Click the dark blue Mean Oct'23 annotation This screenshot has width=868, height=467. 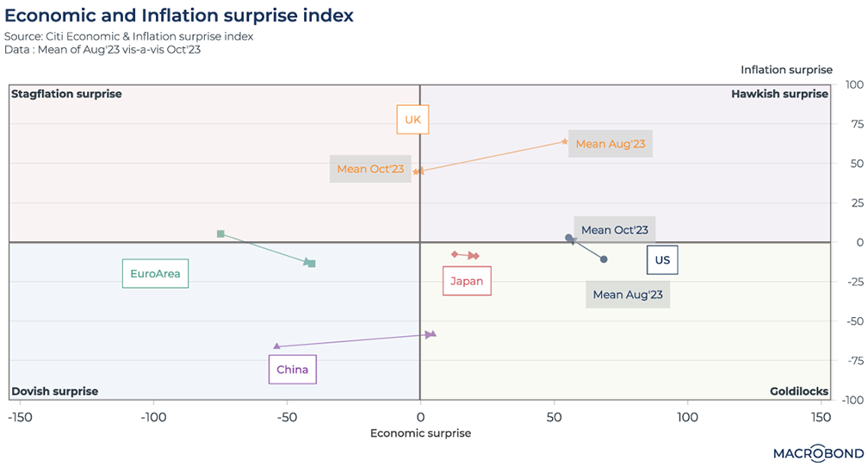[615, 230]
